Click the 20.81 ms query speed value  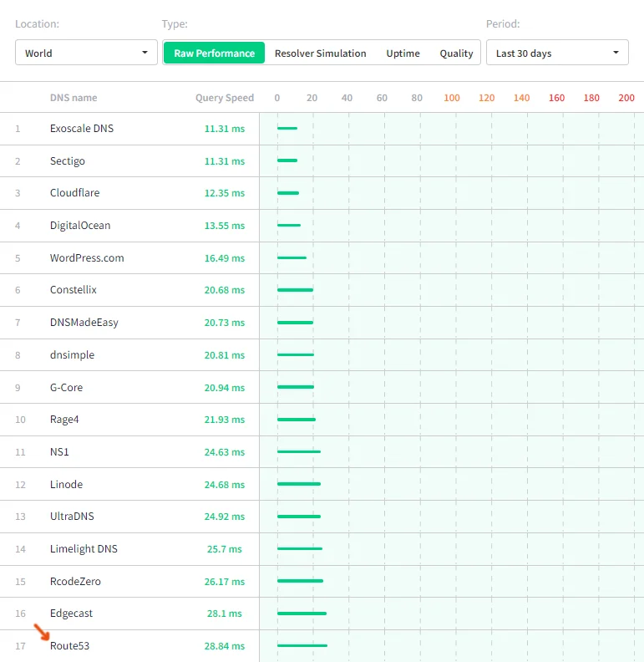(x=225, y=355)
